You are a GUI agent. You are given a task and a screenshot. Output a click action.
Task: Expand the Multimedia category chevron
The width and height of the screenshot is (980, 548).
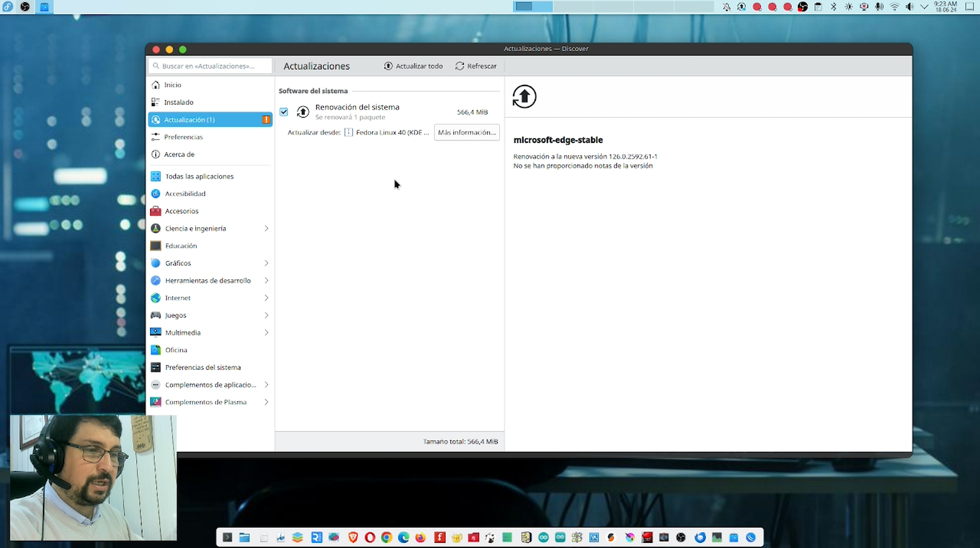point(266,332)
